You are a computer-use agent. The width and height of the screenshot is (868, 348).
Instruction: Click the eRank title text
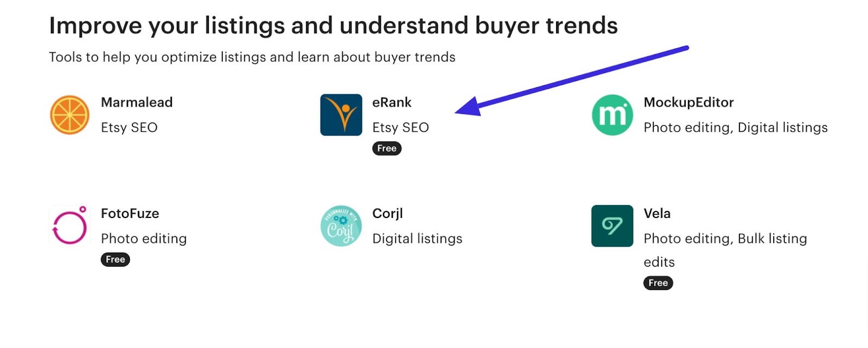coord(392,102)
